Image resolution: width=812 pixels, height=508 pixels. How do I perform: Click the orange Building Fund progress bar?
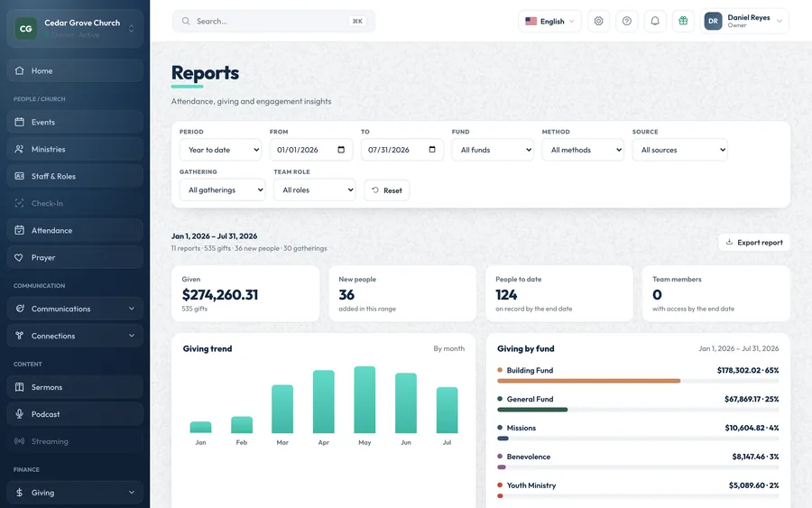pyautogui.click(x=589, y=381)
